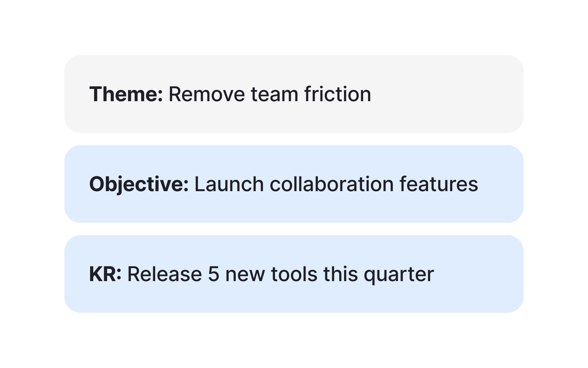Click the word 'Launch' in Objective card
Screen dimensions: 588x368
click(x=229, y=184)
